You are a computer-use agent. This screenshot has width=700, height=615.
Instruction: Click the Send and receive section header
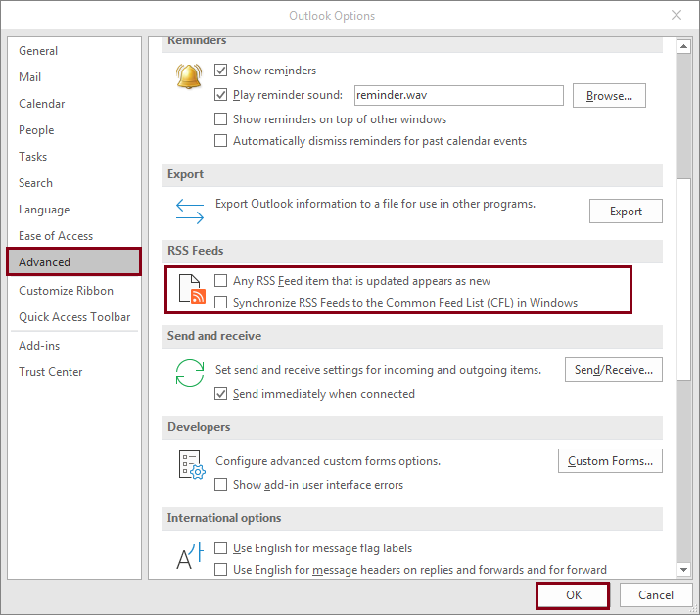click(x=214, y=336)
